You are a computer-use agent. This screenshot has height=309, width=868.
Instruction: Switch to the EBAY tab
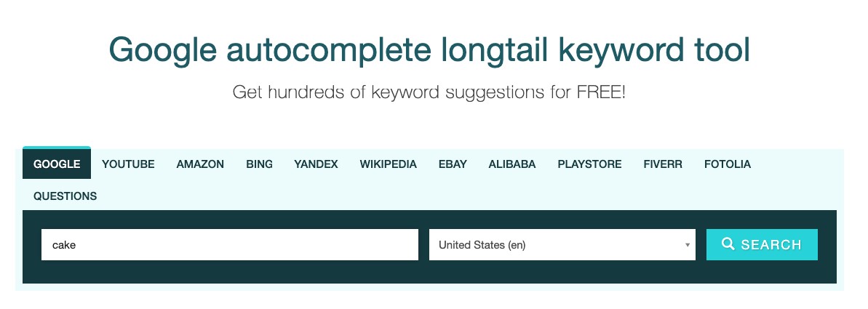453,164
